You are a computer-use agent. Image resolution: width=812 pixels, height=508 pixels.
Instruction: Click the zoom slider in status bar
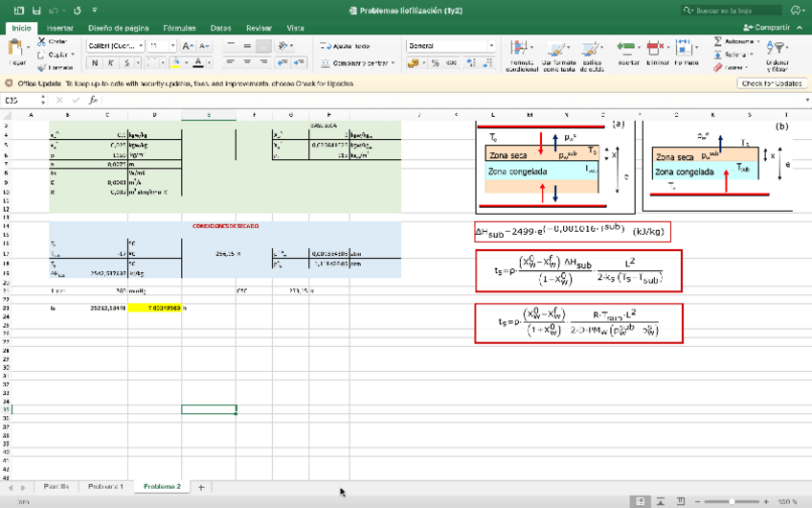click(x=732, y=501)
